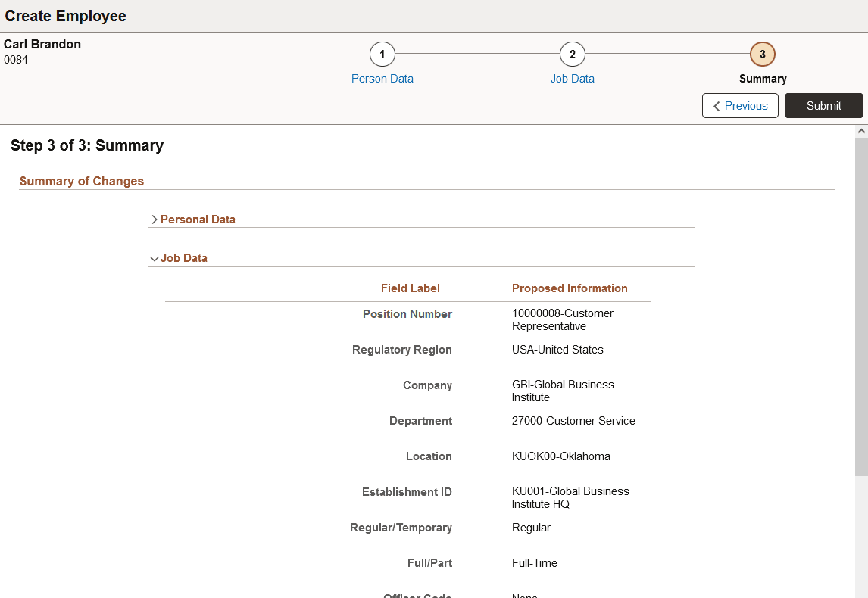This screenshot has height=598, width=868.
Task: Go back using the Previous button
Action: 740,105
